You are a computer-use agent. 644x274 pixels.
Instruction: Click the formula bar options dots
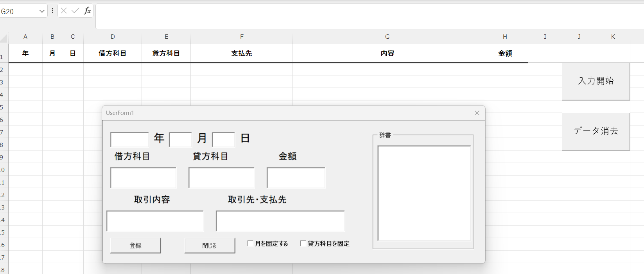pyautogui.click(x=52, y=11)
